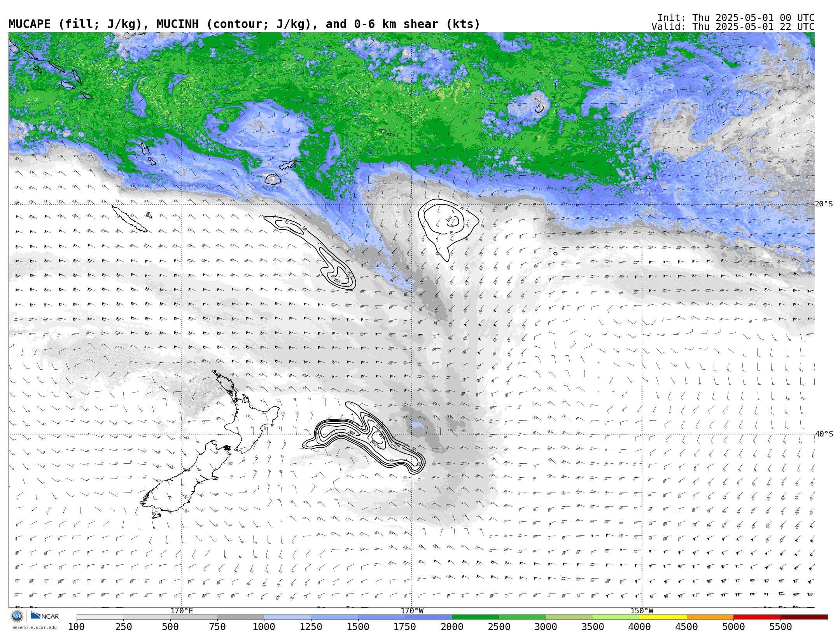Image resolution: width=840 pixels, height=632 pixels.
Task: Click the colorbar tick label 1250
Action: click(x=311, y=627)
